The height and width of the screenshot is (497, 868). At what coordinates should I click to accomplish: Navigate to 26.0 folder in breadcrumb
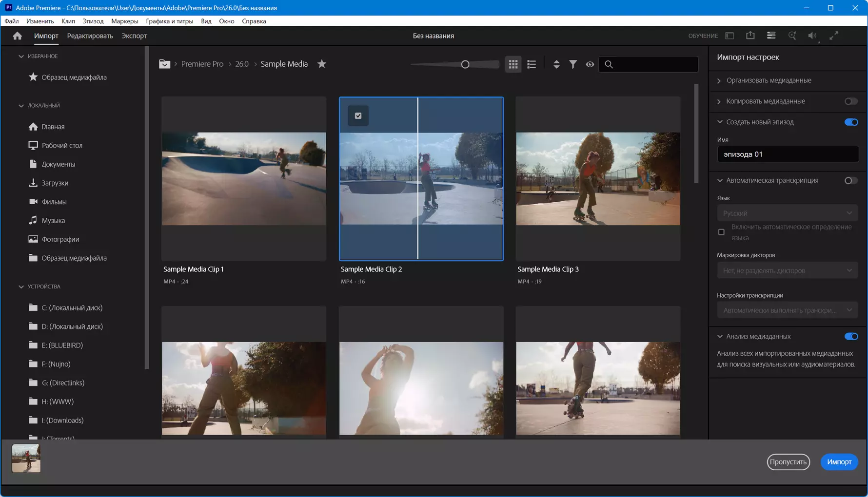[242, 64]
